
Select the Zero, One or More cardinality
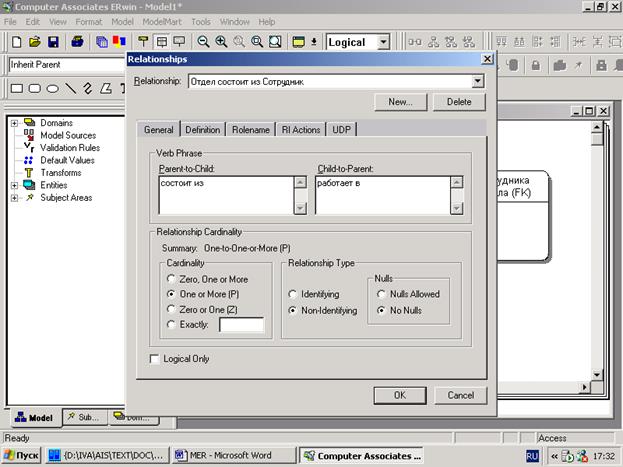tap(172, 279)
